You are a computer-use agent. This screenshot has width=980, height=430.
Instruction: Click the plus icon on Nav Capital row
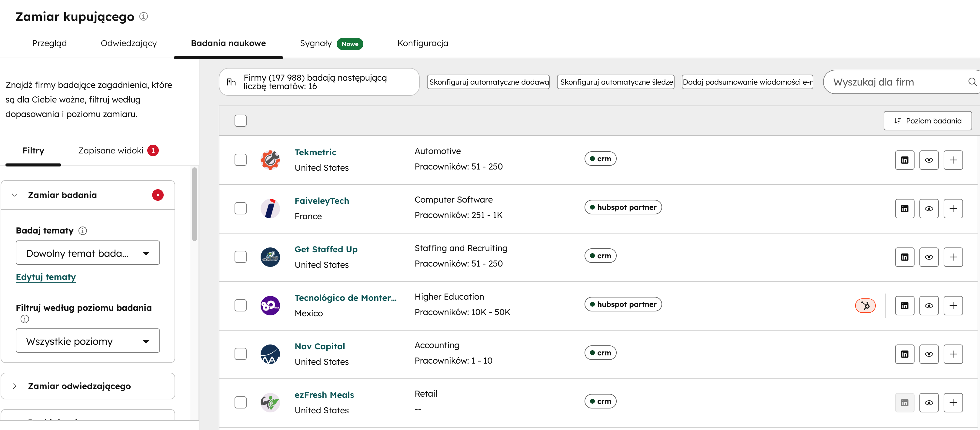[953, 354]
